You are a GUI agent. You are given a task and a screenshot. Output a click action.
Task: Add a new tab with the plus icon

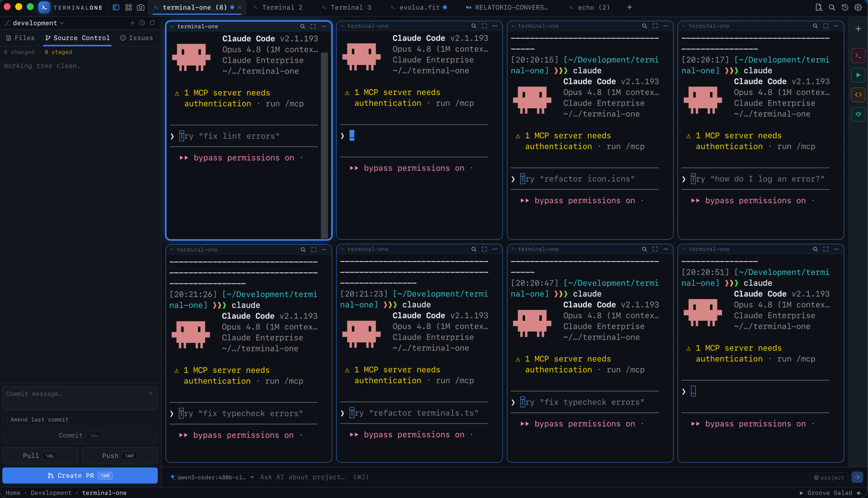point(629,7)
